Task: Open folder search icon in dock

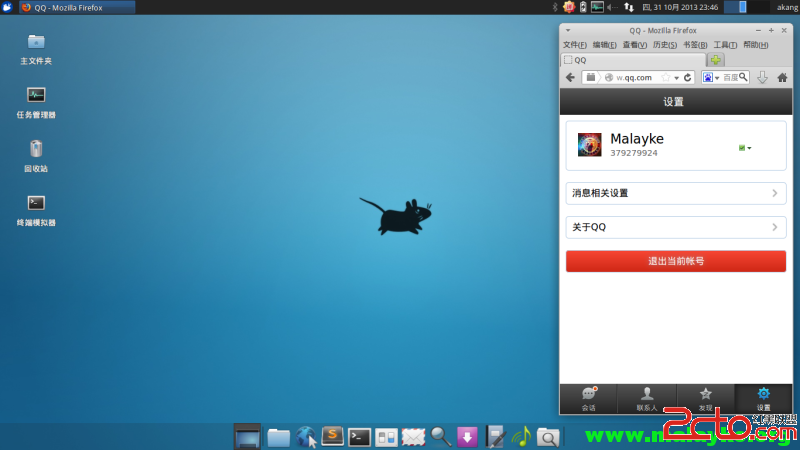Action: pos(548,437)
